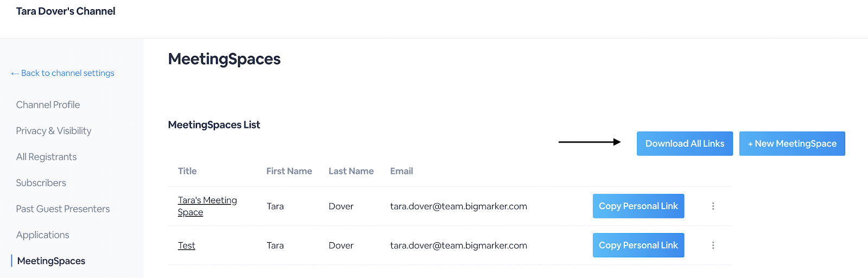Image resolution: width=868 pixels, height=278 pixels.
Task: Click the Email column header
Action: point(401,171)
